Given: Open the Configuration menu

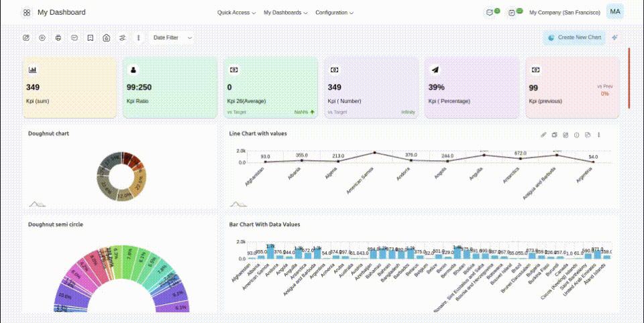Looking at the screenshot, I should pyautogui.click(x=334, y=13).
